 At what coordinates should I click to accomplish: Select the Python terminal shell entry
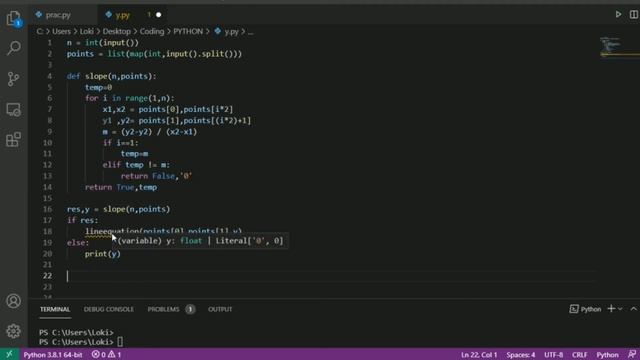tap(585, 309)
